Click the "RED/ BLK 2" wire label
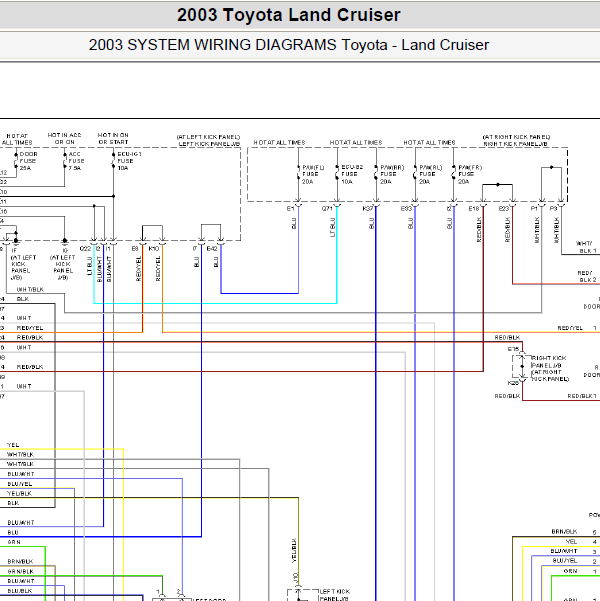 pos(587,276)
